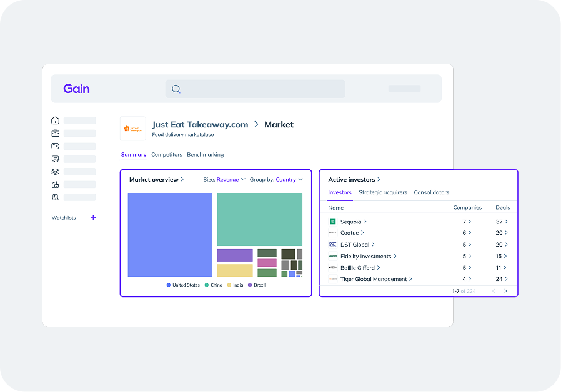Screen dimensions: 561x392
Task: Open the buildings icon in sidebar
Action: click(55, 184)
